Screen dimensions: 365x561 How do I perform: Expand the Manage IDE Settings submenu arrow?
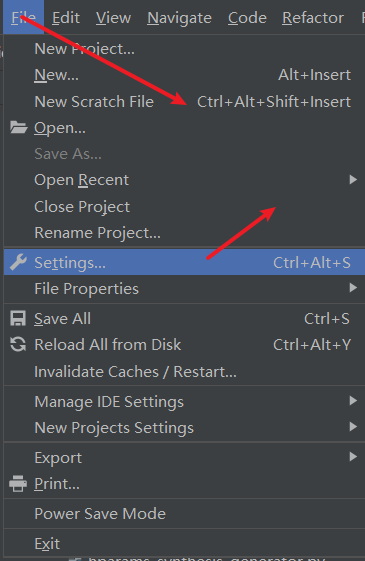click(353, 401)
